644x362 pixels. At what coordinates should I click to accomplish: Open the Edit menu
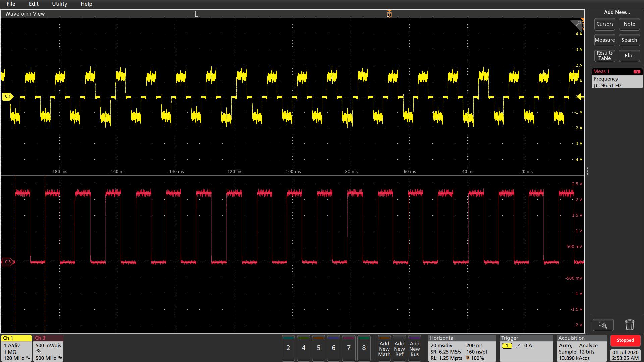[x=34, y=4]
